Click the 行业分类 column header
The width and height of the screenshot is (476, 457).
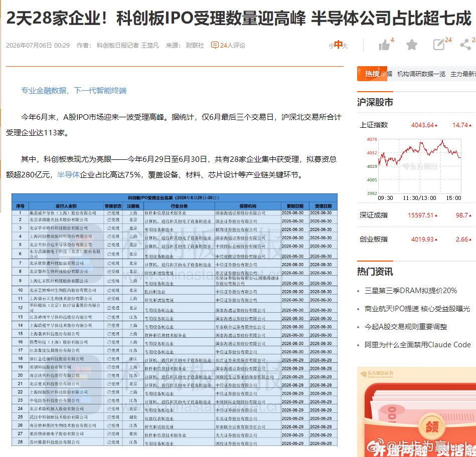click(179, 206)
